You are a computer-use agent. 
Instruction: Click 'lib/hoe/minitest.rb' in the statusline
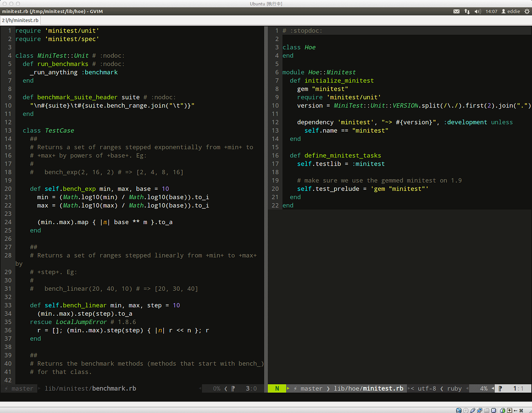point(369,388)
